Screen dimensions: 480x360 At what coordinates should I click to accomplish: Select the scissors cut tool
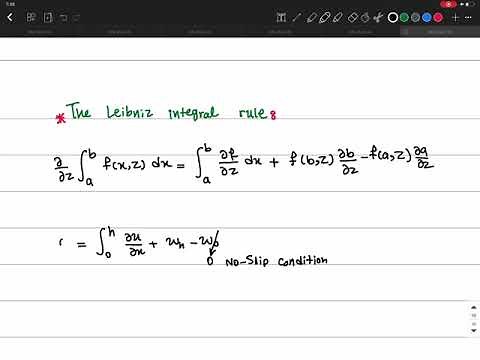(x=378, y=17)
